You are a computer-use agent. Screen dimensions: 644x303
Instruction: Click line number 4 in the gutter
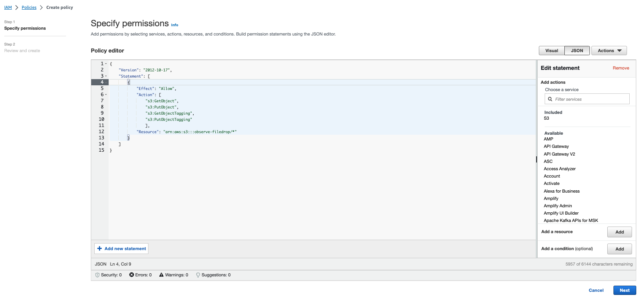(102, 82)
